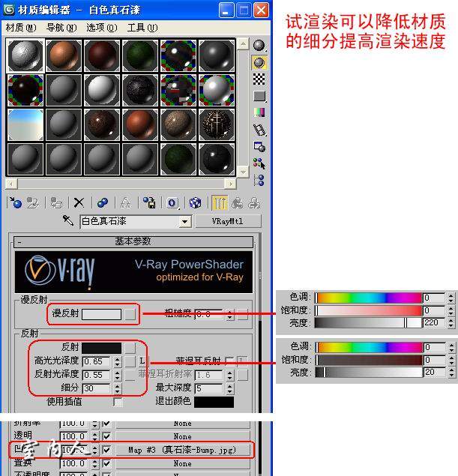Click the 反射光泽度 value field

pos(97,375)
